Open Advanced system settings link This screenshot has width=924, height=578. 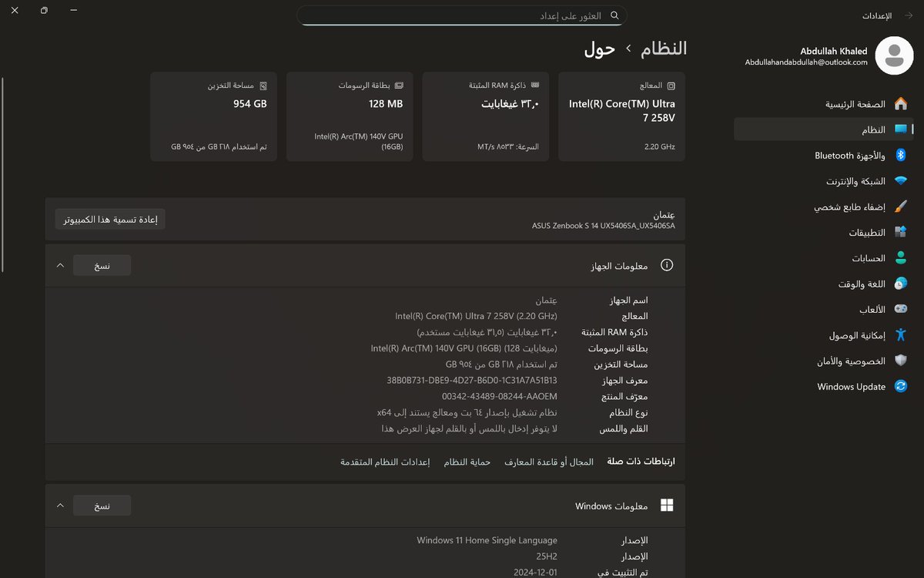click(x=385, y=462)
